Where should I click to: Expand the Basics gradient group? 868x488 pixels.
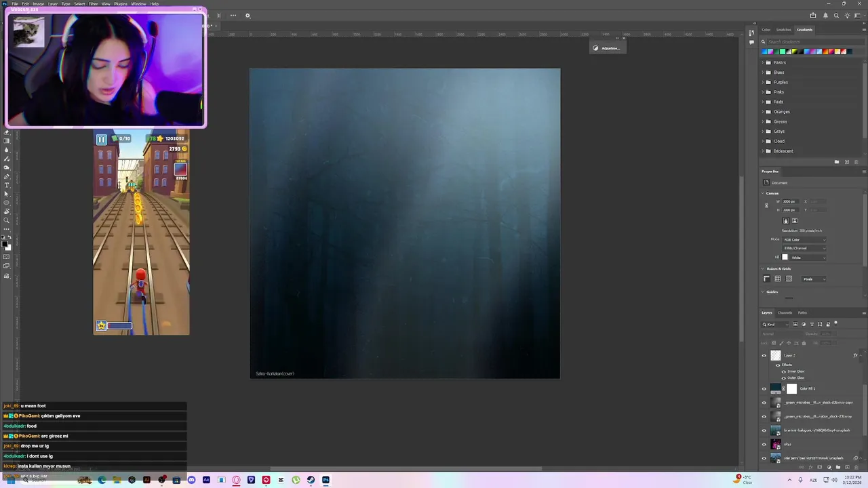pyautogui.click(x=763, y=62)
